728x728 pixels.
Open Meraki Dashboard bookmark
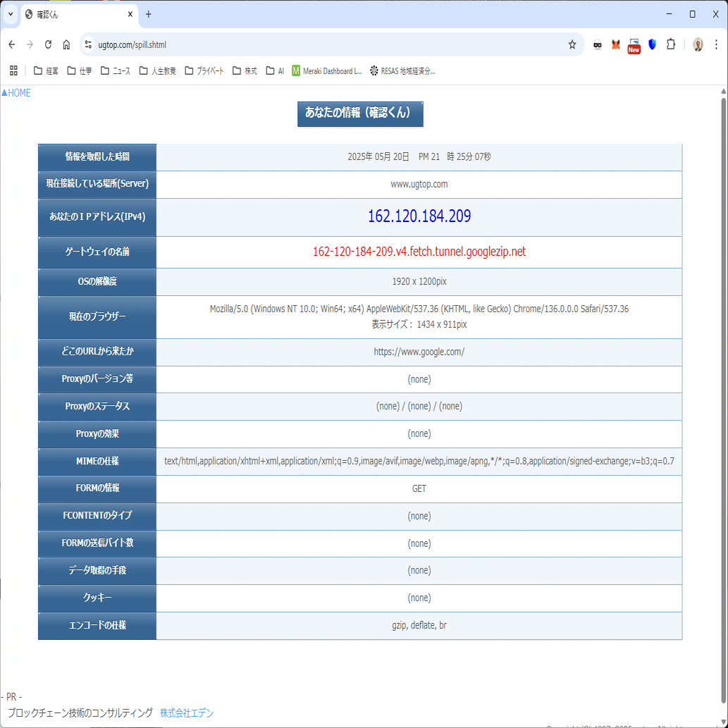point(327,70)
